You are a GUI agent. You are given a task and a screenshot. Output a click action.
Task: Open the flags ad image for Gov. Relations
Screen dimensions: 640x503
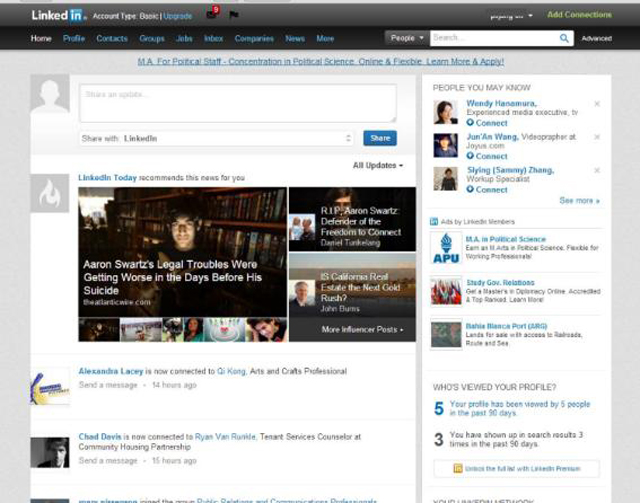point(446,291)
